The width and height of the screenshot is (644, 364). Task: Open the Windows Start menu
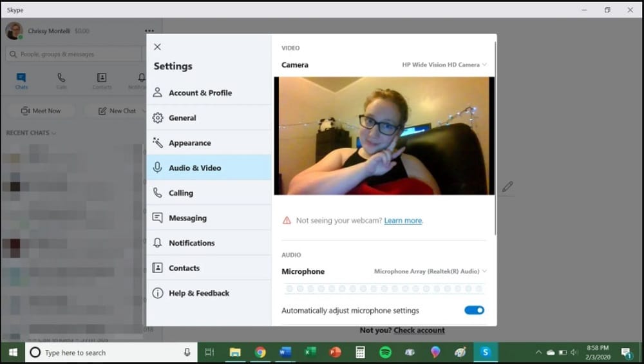point(13,352)
